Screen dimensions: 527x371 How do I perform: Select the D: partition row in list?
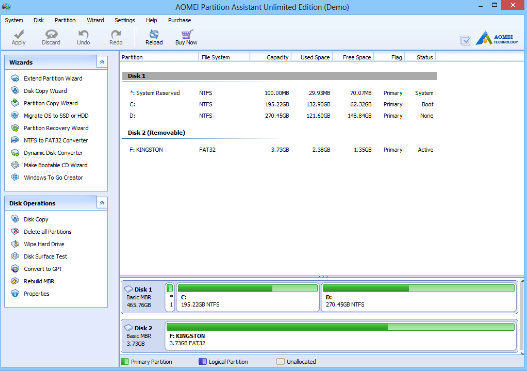pos(279,116)
